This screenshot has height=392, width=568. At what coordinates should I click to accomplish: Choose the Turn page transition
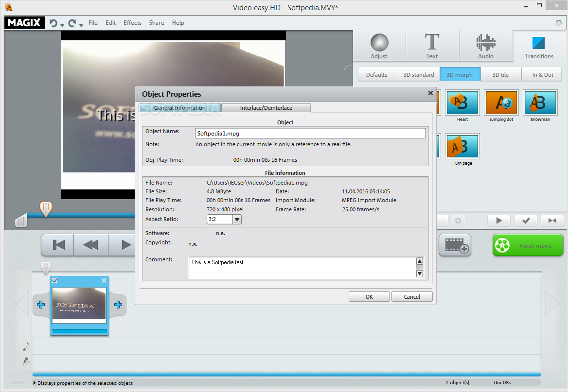click(462, 146)
